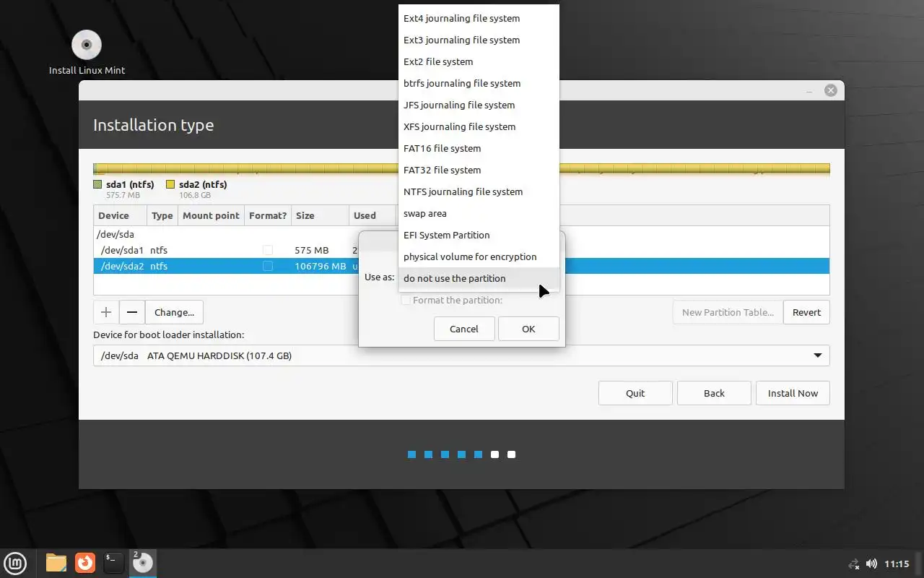Confirm the dialog with OK

528,329
